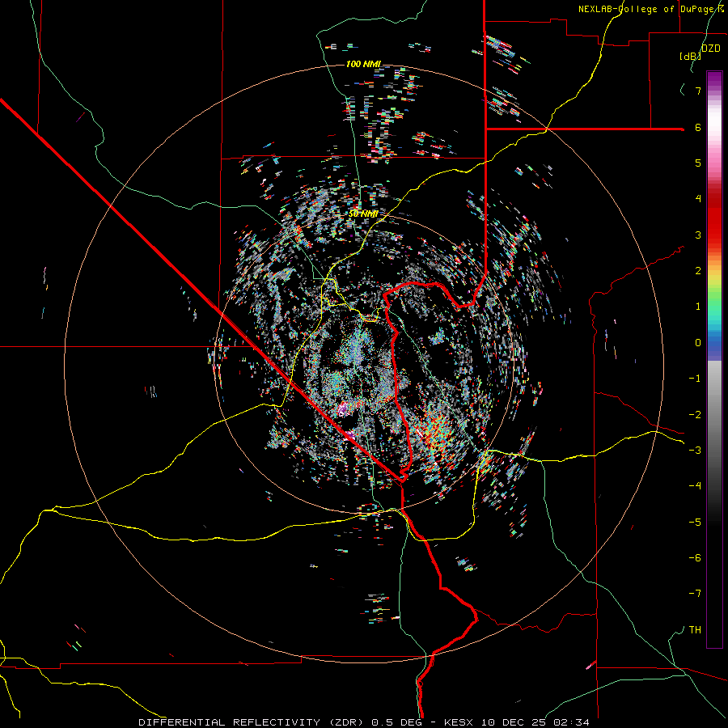Viewport: 728px width, 728px height.
Task: Select the 2 value on the color scale
Action: [698, 271]
